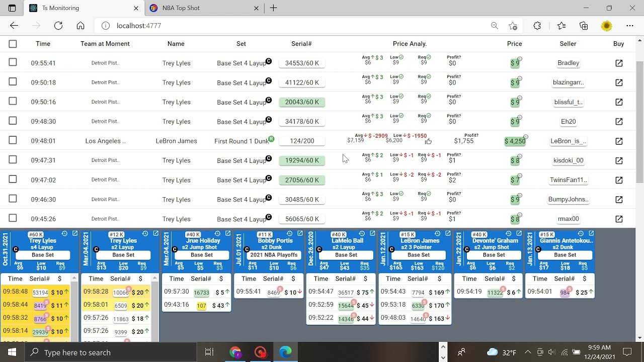
Task: Open Task View on the taskbar
Action: click(209, 352)
